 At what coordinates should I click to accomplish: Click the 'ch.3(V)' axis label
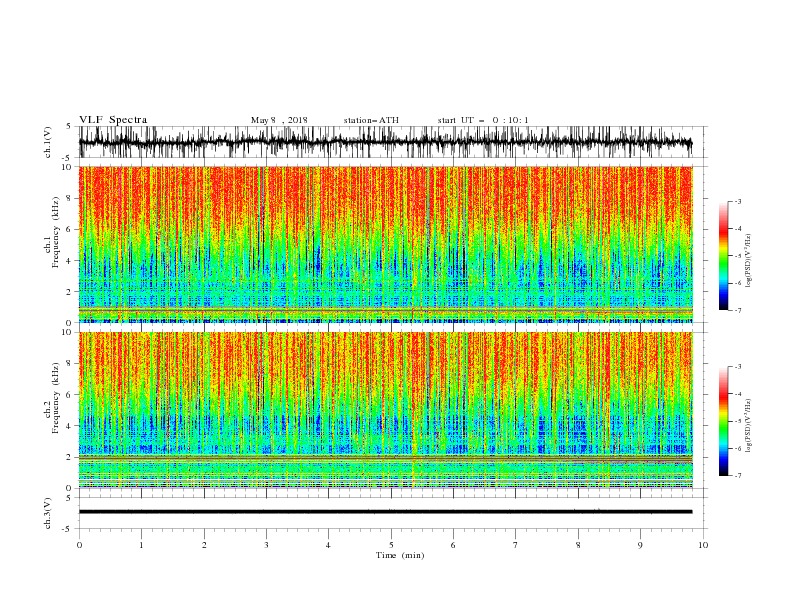click(x=48, y=513)
